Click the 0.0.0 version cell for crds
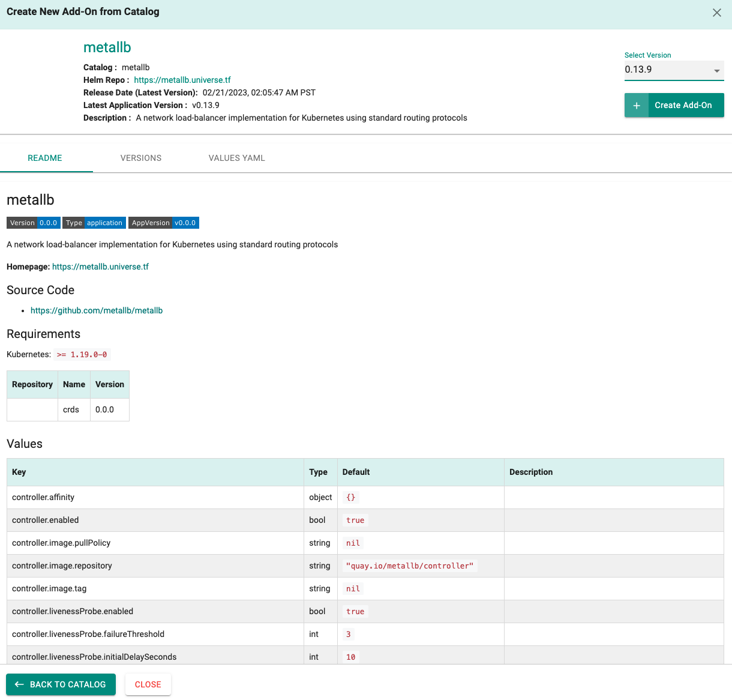 110,409
